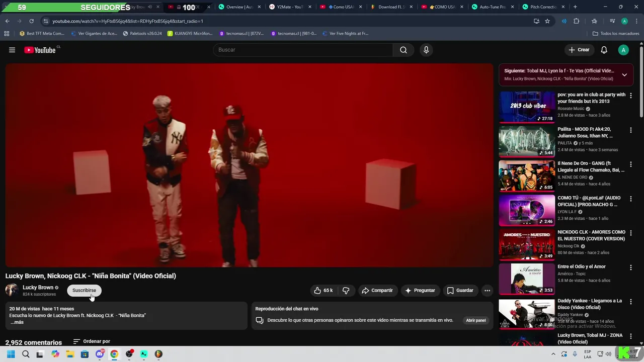
Task: Switch to 'Pitch Correction' tab
Action: coord(544,7)
